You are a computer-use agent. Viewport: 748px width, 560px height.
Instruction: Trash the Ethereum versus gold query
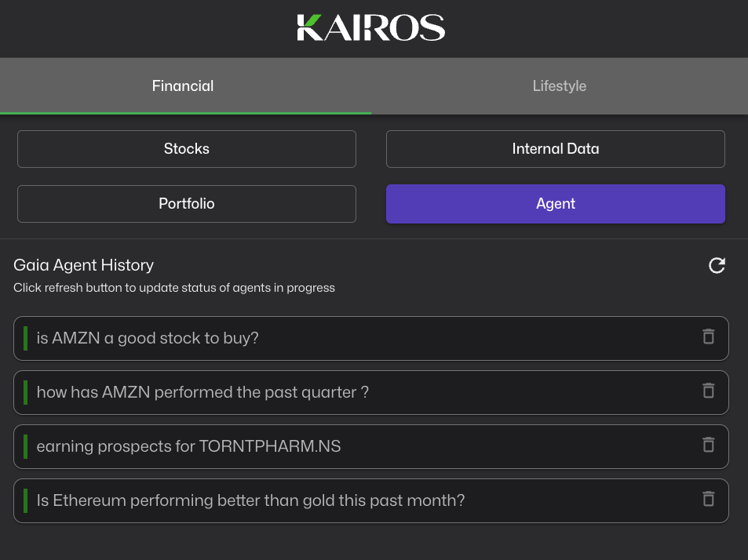pos(708,499)
